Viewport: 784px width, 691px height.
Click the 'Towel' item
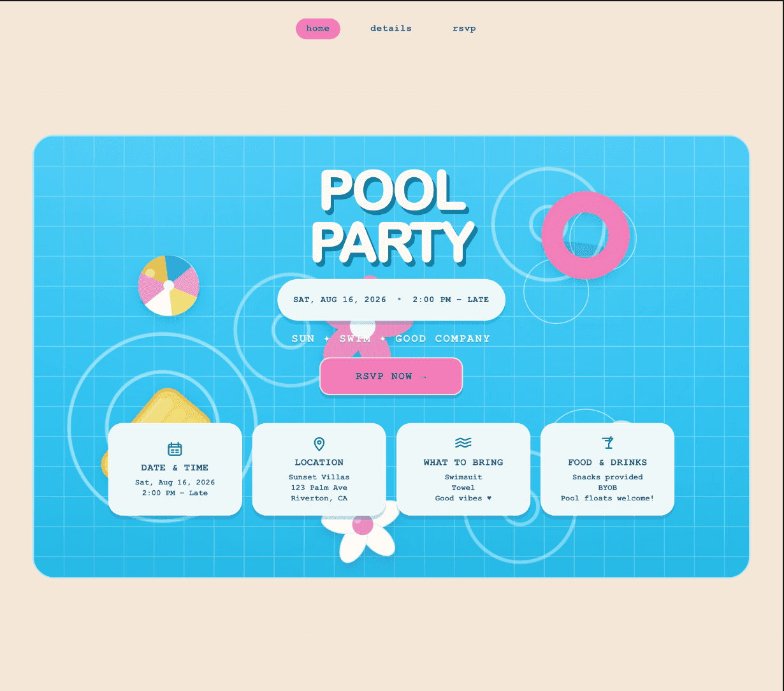pyautogui.click(x=463, y=488)
